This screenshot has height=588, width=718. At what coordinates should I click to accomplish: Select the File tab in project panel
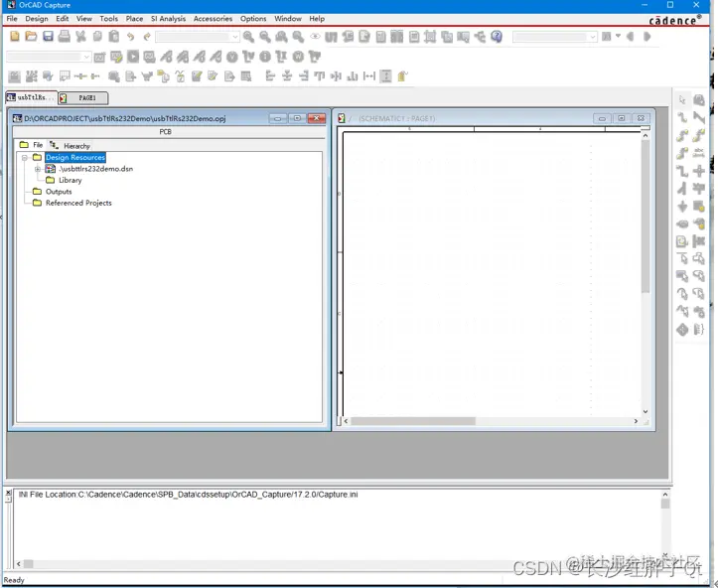coord(32,145)
